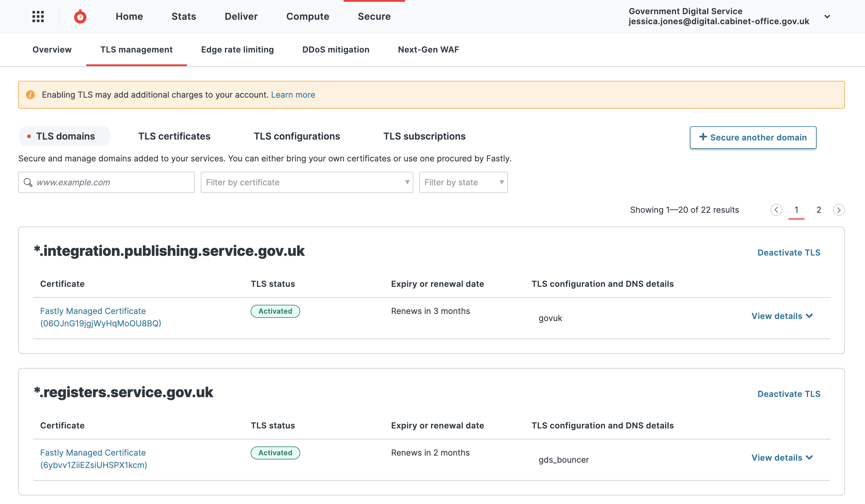Open the Deliver menu item

241,17
